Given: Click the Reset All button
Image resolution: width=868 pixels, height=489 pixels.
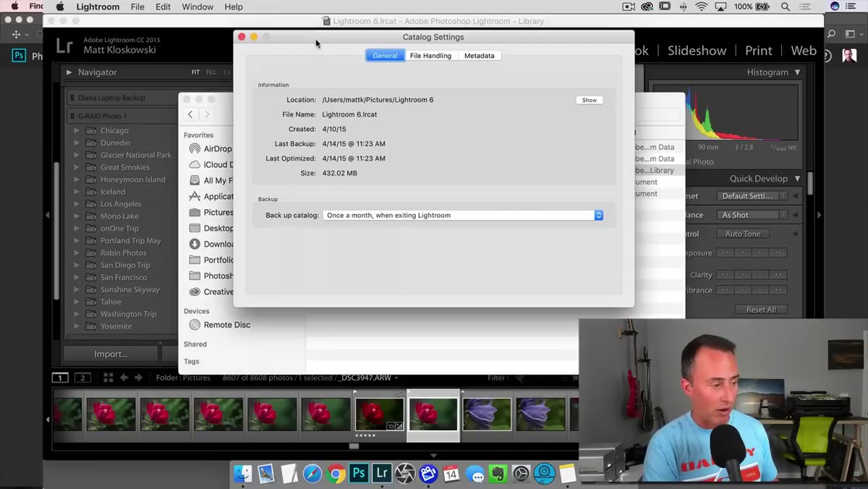Looking at the screenshot, I should 761,310.
